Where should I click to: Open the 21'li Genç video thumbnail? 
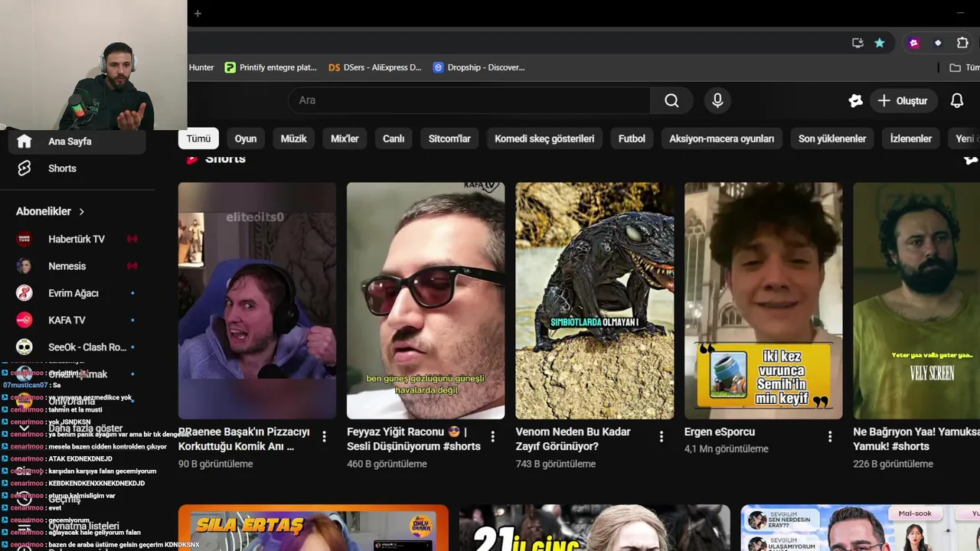pyautogui.click(x=594, y=528)
